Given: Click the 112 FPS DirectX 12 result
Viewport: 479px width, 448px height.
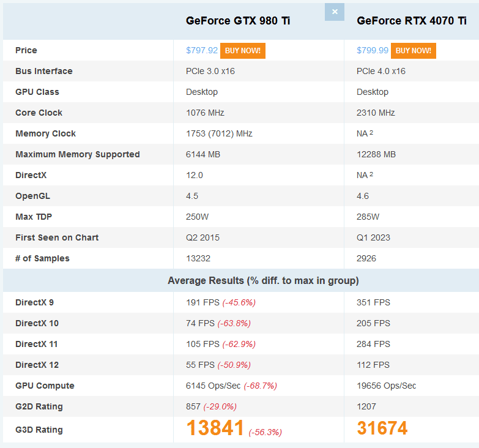Looking at the screenshot, I should click(x=373, y=365).
